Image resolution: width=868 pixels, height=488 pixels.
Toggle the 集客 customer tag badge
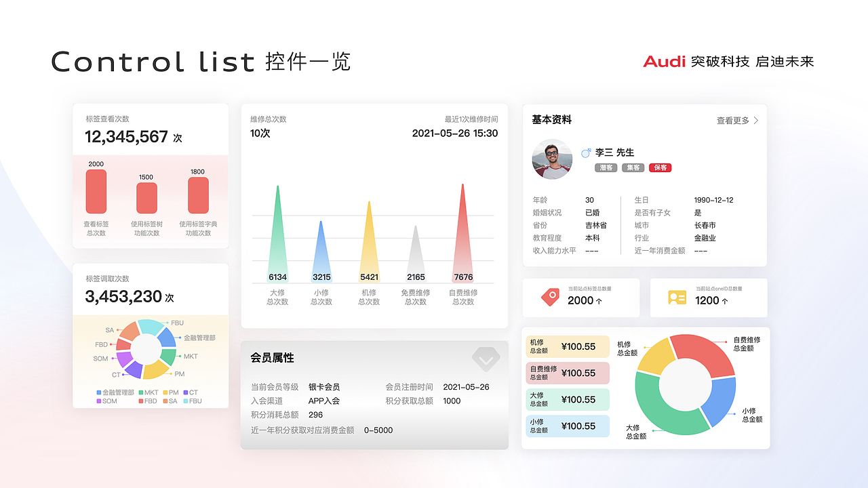pyautogui.click(x=632, y=167)
